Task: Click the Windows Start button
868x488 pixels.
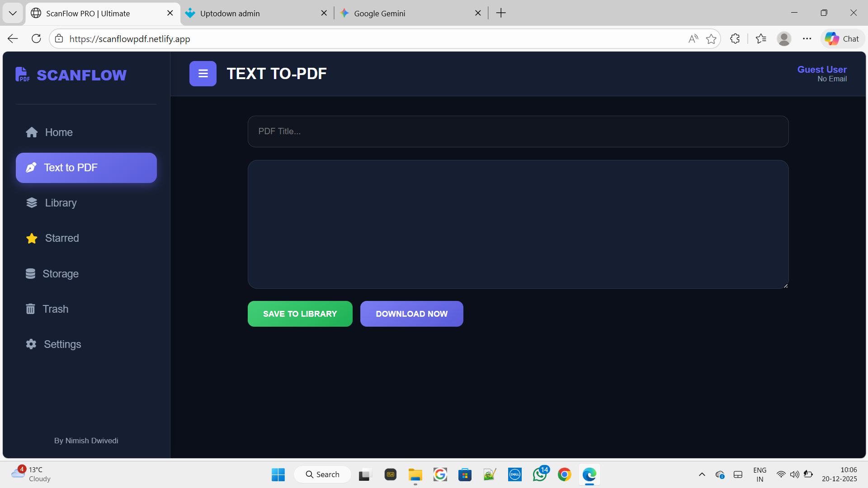Action: pos(278,474)
